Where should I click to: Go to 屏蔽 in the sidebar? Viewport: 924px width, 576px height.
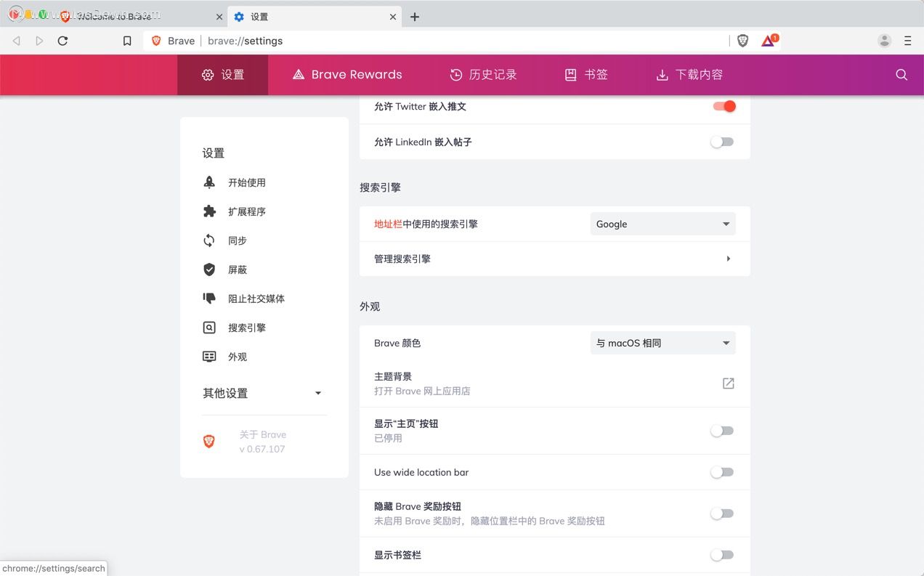(238, 269)
